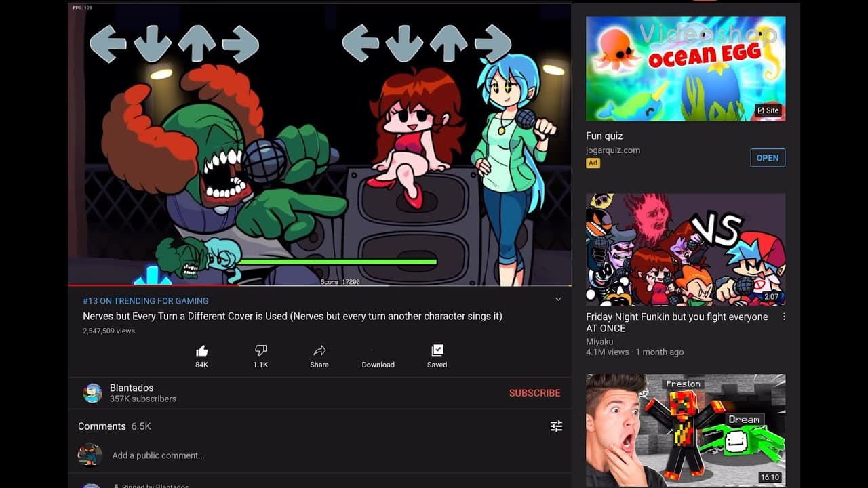Click the Friday Night Funkin video title
Screen dimensions: 868x488
tap(677, 323)
